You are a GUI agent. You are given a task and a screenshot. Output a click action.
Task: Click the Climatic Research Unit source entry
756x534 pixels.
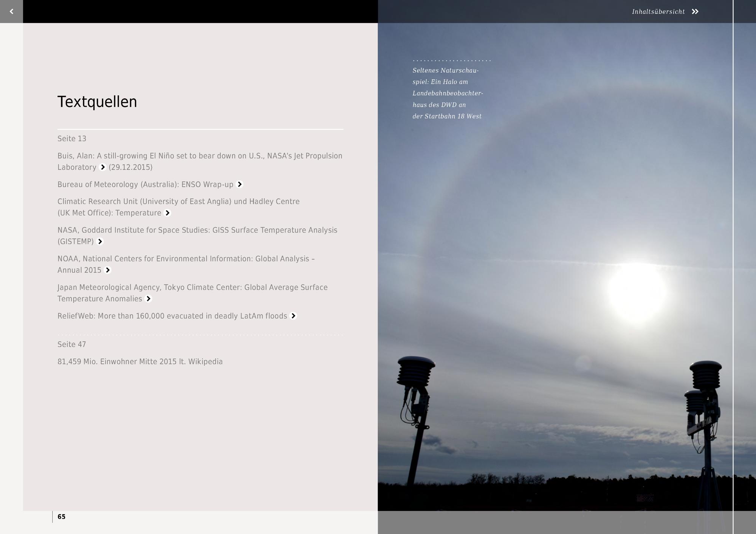click(178, 202)
